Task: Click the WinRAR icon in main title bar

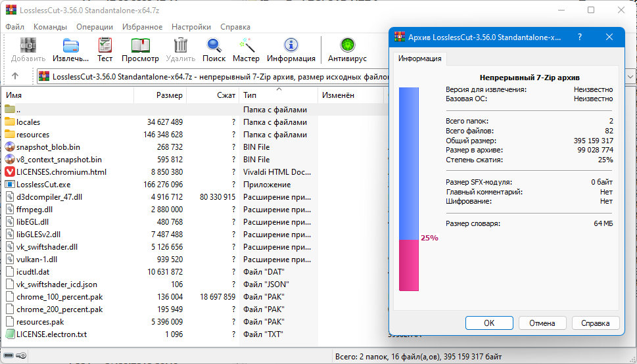Action: 11,10
